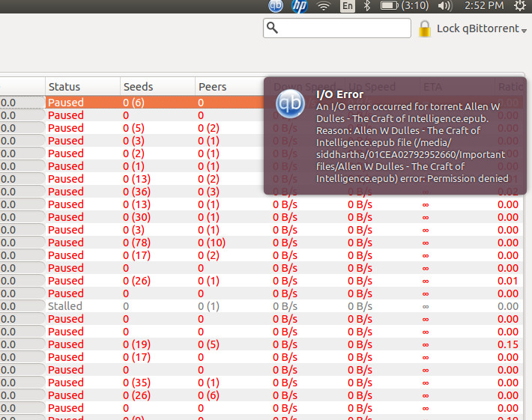Click the Peers value 0 (6)
The width and height of the screenshot is (532, 420).
(208, 395)
